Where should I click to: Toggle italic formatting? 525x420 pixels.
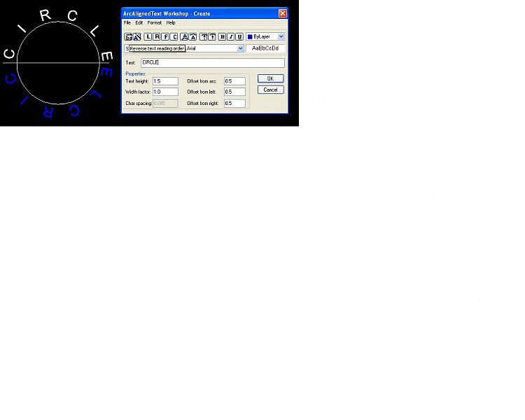tap(231, 36)
